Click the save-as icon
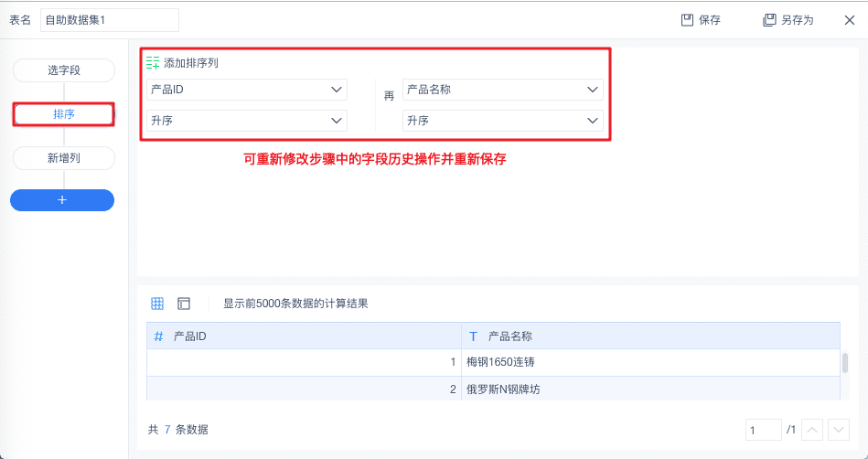This screenshot has height=459, width=868. [x=769, y=20]
